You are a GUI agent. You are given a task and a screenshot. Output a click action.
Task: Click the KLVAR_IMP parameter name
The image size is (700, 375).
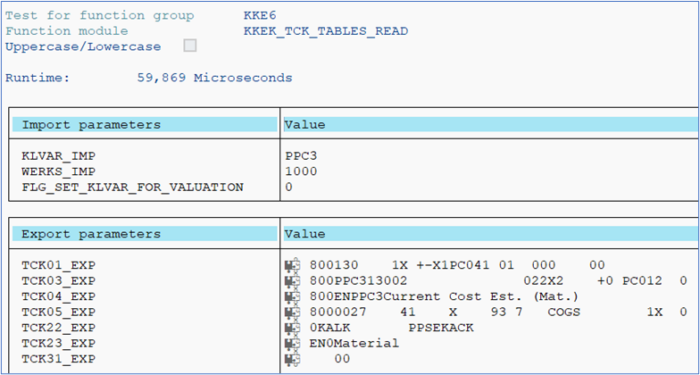click(x=58, y=156)
